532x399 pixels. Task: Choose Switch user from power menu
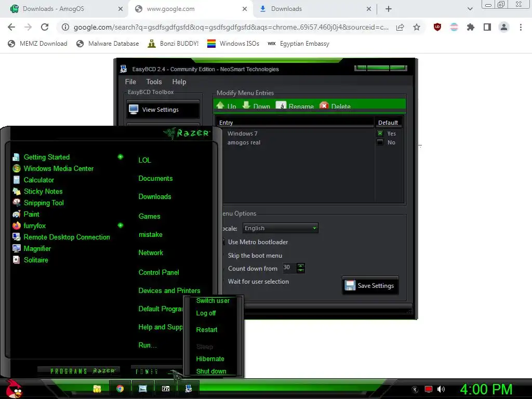tap(212, 301)
